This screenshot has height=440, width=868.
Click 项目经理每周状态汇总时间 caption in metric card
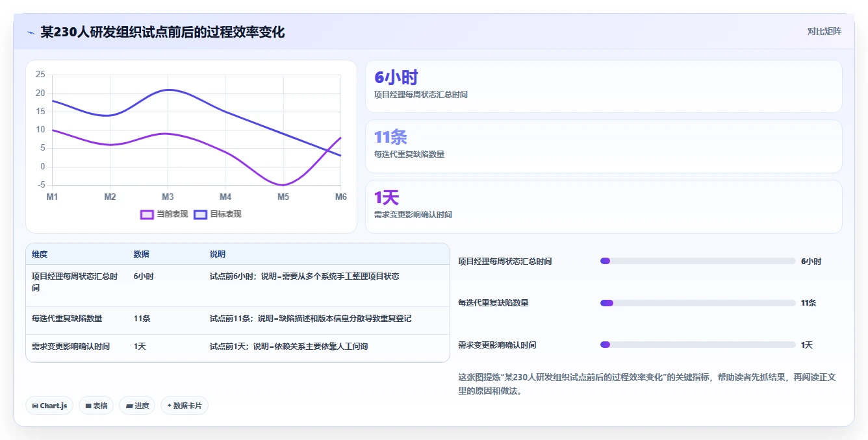(421, 95)
